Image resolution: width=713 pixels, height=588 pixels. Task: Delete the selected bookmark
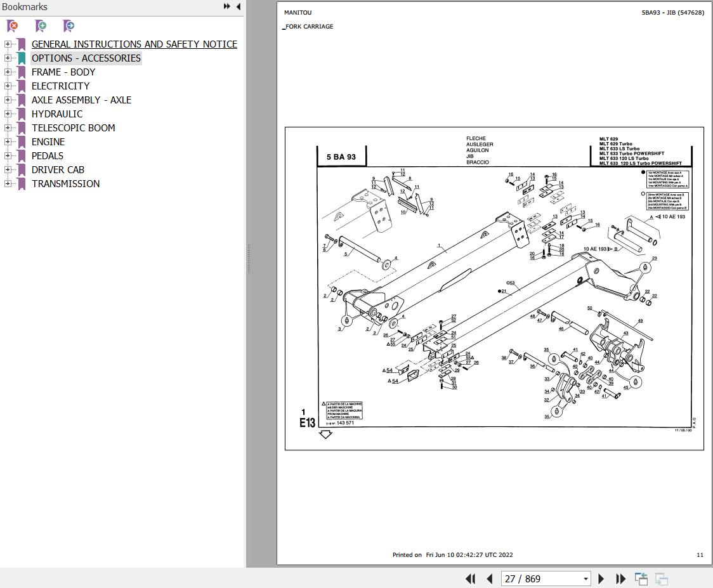pyautogui.click(x=11, y=26)
